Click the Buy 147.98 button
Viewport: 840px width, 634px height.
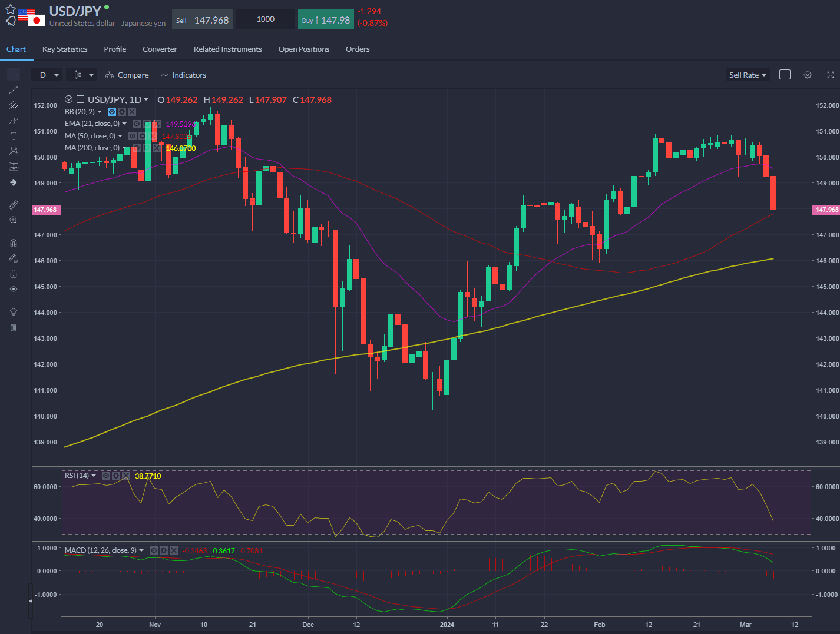pos(326,18)
